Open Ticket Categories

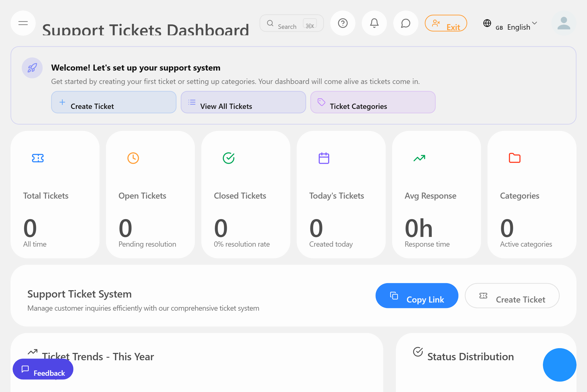[x=373, y=102]
